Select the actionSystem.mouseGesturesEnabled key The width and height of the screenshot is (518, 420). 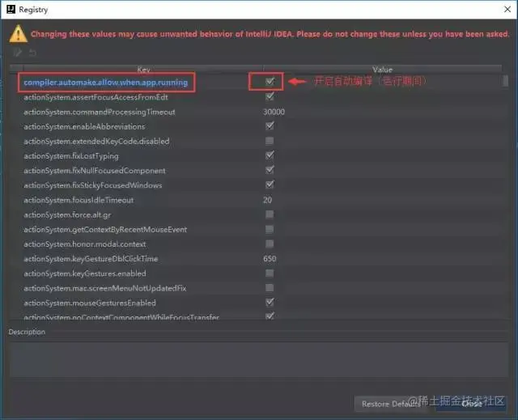(x=90, y=303)
